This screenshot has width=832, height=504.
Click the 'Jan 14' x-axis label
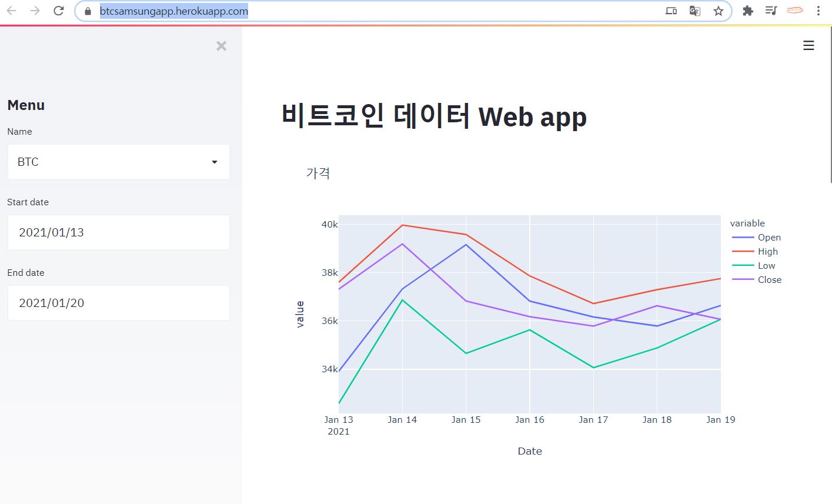tap(402, 420)
